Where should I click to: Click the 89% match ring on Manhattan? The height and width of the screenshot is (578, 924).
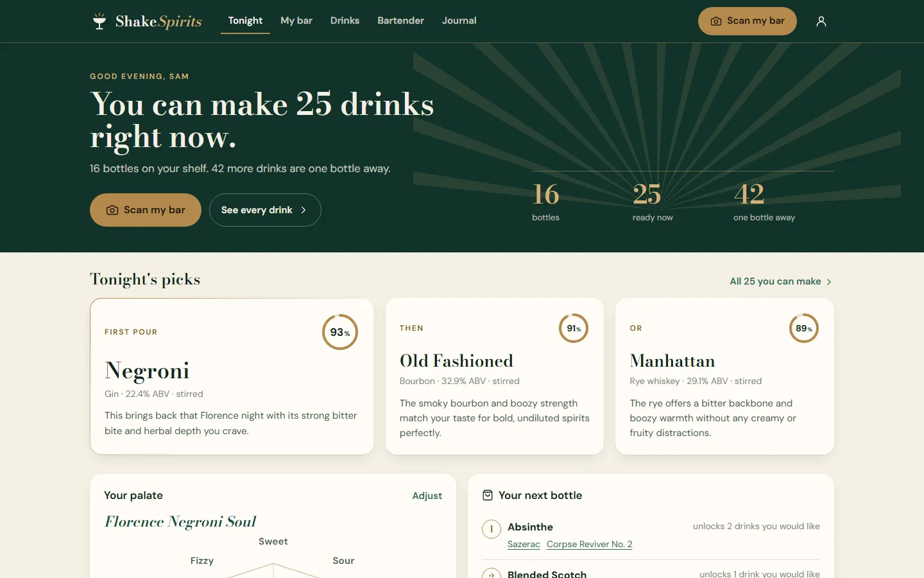click(x=804, y=328)
